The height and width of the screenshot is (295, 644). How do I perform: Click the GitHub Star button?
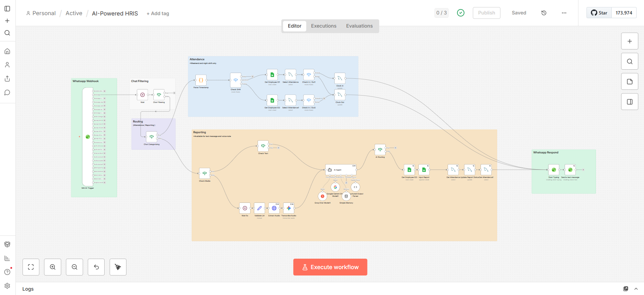tap(599, 13)
